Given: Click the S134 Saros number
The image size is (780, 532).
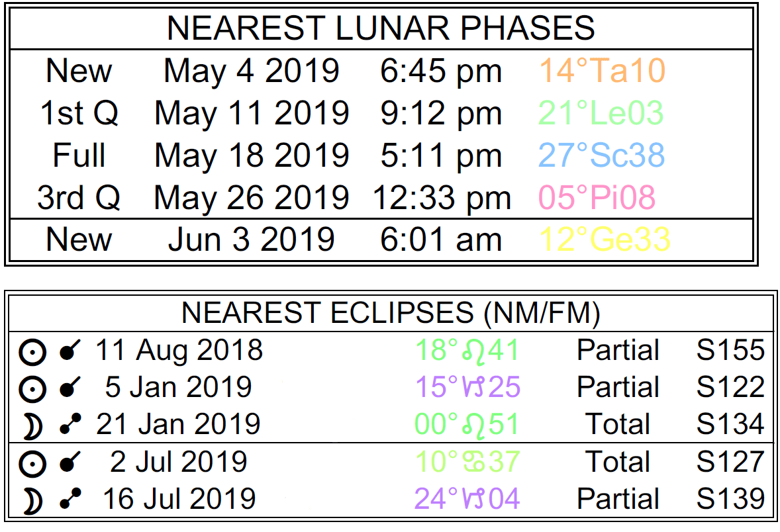Looking at the screenshot, I should [730, 425].
